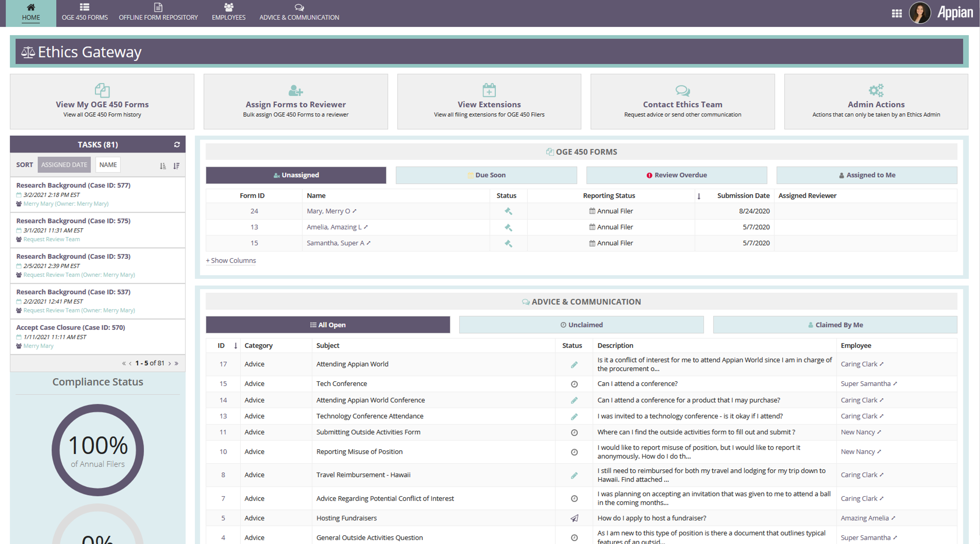Select the Claimed By Me filter

[x=835, y=325]
